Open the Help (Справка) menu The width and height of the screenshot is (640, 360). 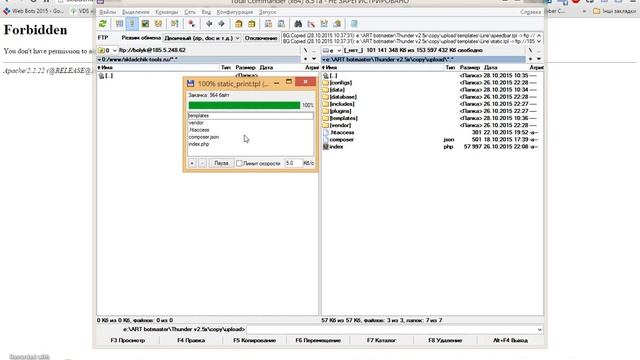click(531, 12)
